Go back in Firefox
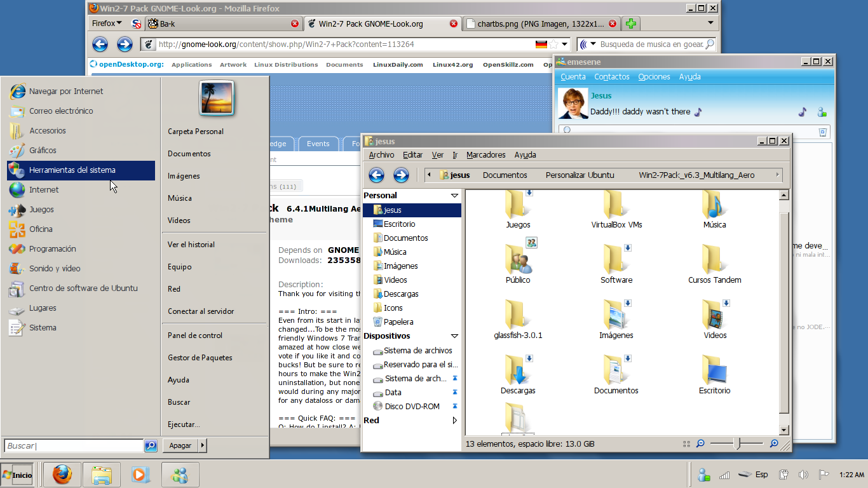 pyautogui.click(x=100, y=44)
